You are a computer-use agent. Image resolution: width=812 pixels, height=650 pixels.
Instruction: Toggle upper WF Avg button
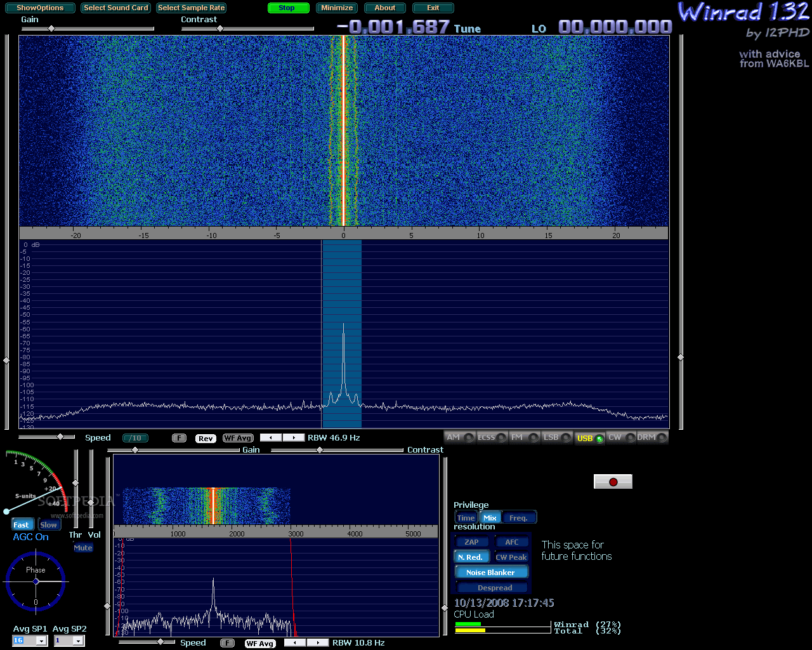(x=238, y=439)
